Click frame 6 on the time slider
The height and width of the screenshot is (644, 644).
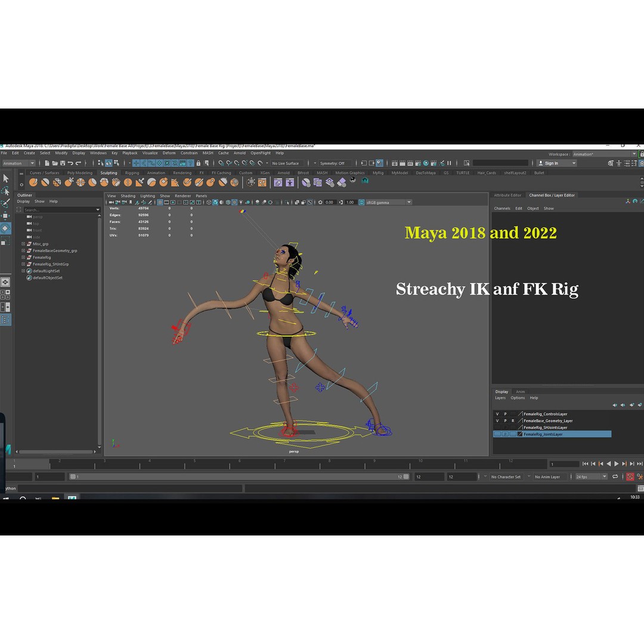click(x=240, y=464)
